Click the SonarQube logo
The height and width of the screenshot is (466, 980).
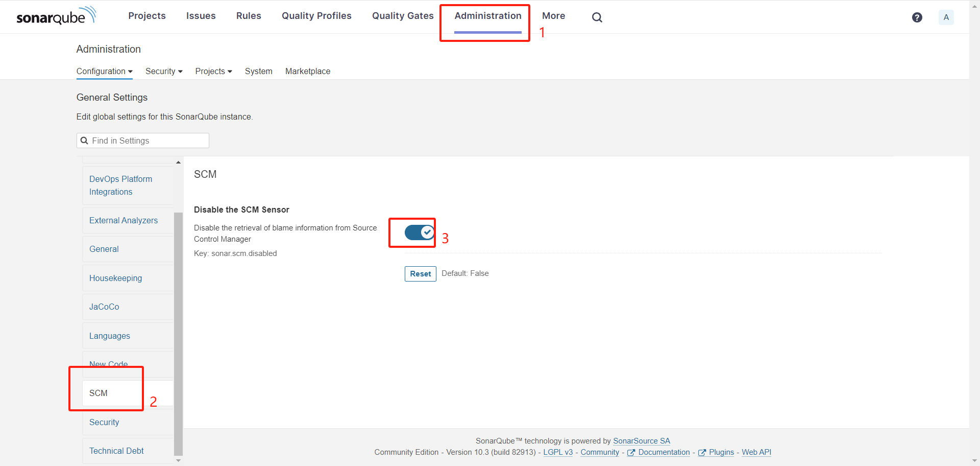coord(56,16)
